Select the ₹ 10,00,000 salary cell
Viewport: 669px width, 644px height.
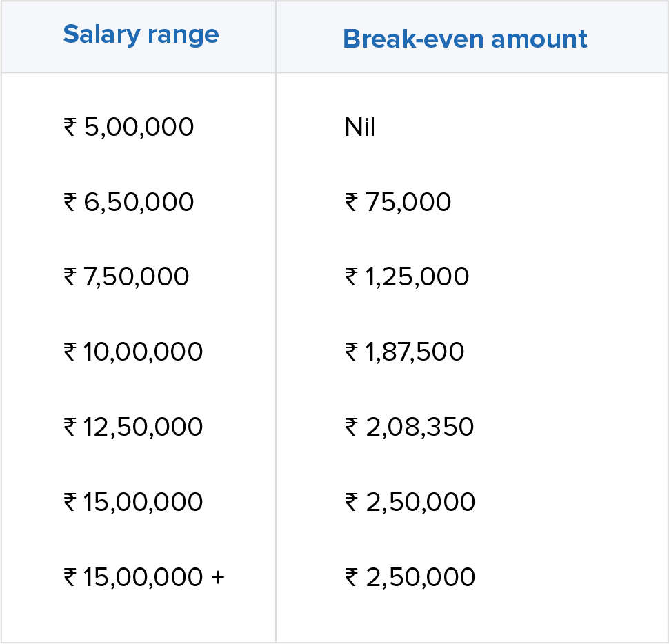click(x=134, y=352)
